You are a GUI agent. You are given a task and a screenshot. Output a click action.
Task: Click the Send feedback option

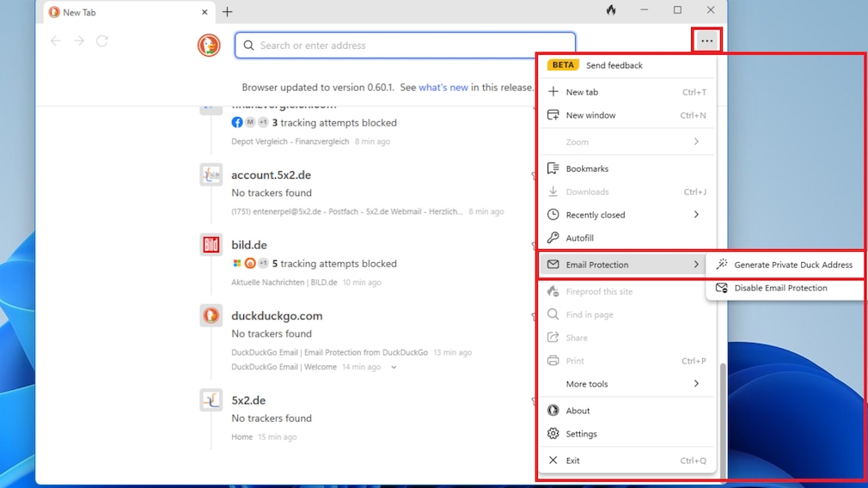614,65
